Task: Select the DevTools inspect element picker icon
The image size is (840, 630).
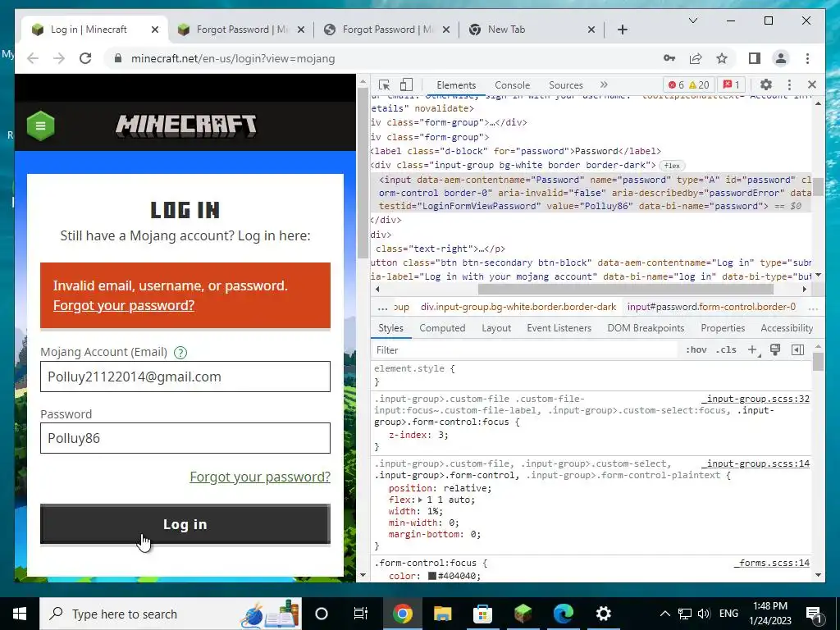Action: click(x=384, y=84)
